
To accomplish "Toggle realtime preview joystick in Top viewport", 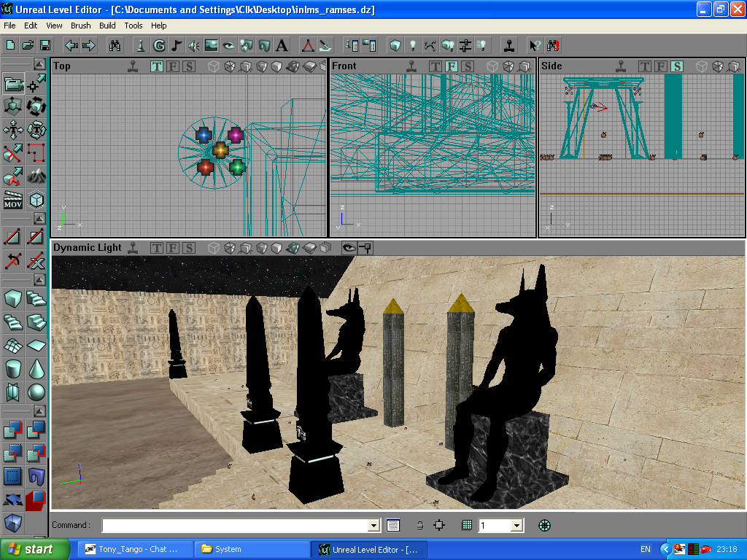I will point(132,66).
